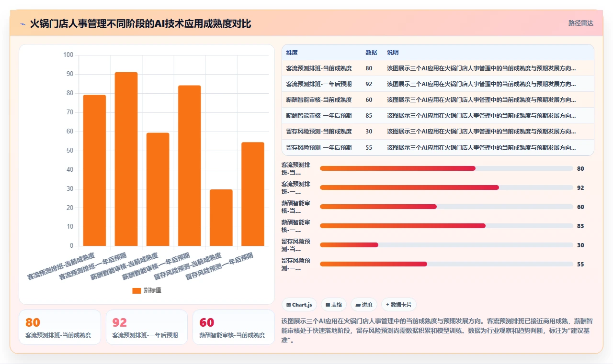Click table value 92
The height and width of the screenshot is (364, 613).
click(x=369, y=84)
